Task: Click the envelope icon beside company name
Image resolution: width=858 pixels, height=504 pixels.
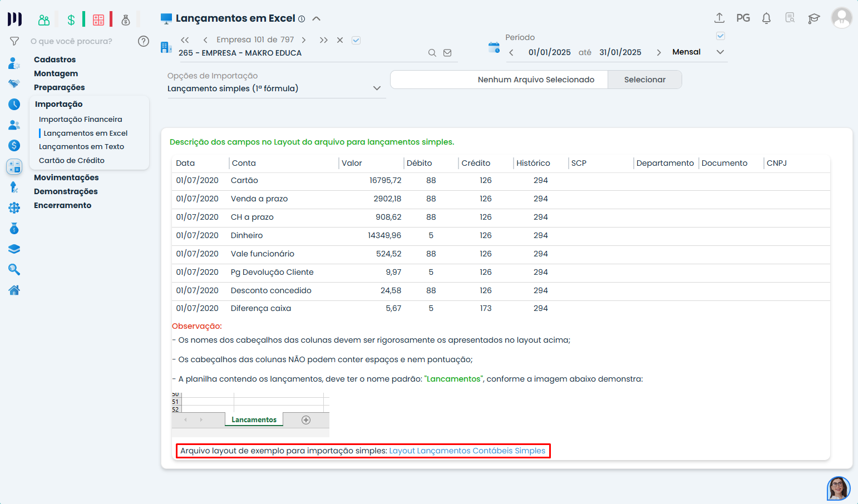Action: [x=447, y=53]
